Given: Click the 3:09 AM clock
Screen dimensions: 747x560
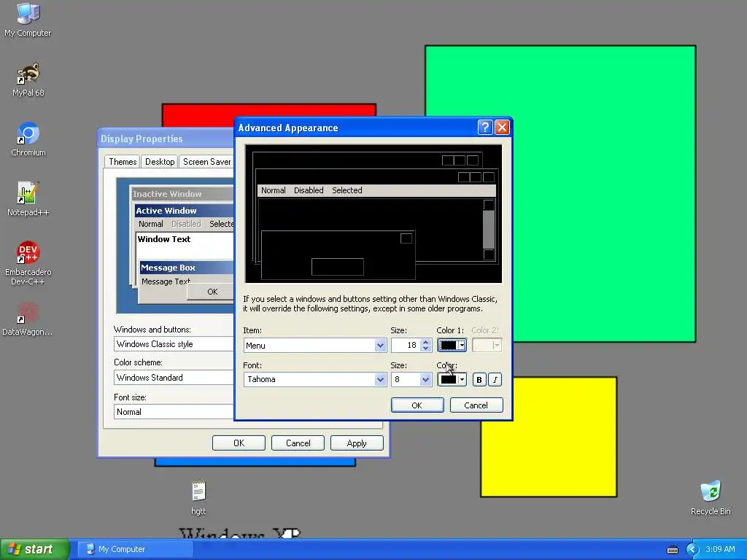Looking at the screenshot, I should pyautogui.click(x=720, y=549).
